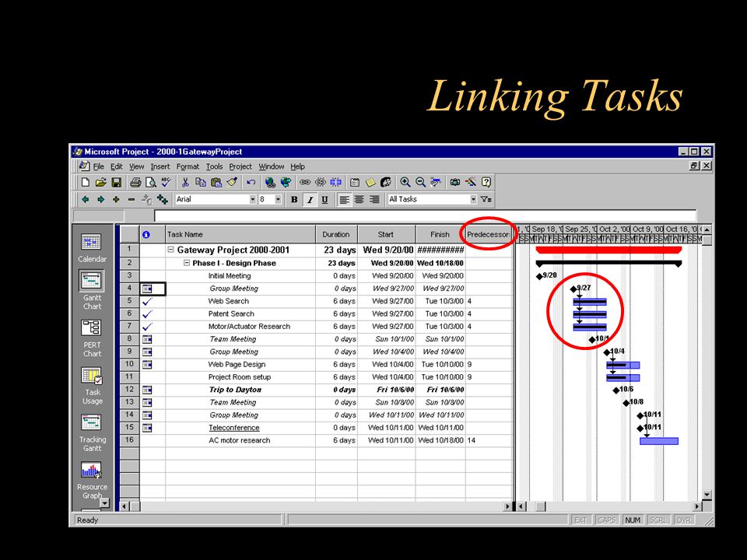This screenshot has height=560, width=747.
Task: Click the Start column header
Action: tap(386, 234)
